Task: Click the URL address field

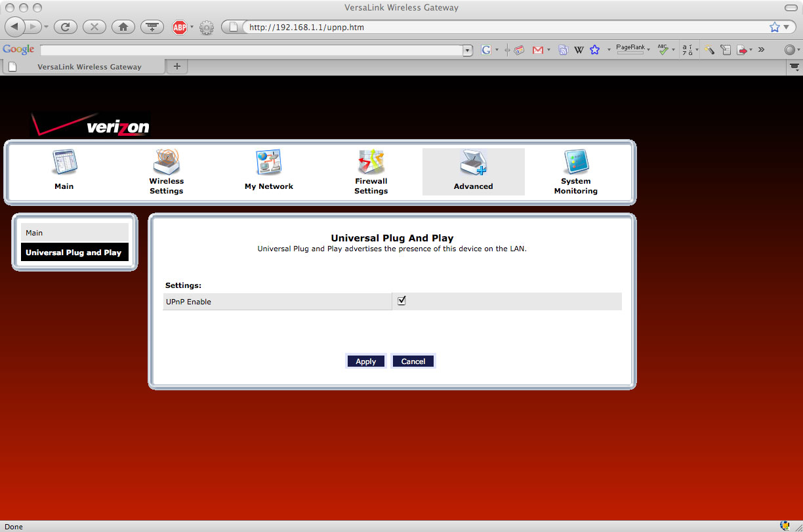Action: [499, 28]
